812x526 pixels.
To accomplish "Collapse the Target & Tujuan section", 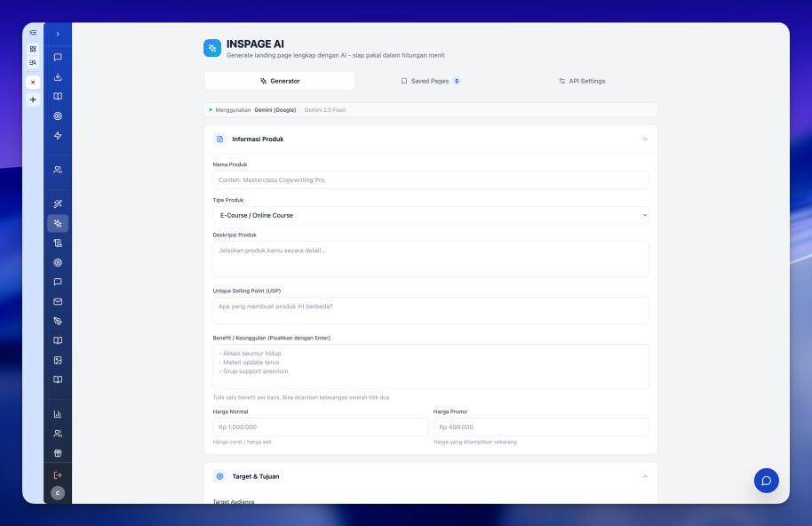I will pyautogui.click(x=645, y=476).
